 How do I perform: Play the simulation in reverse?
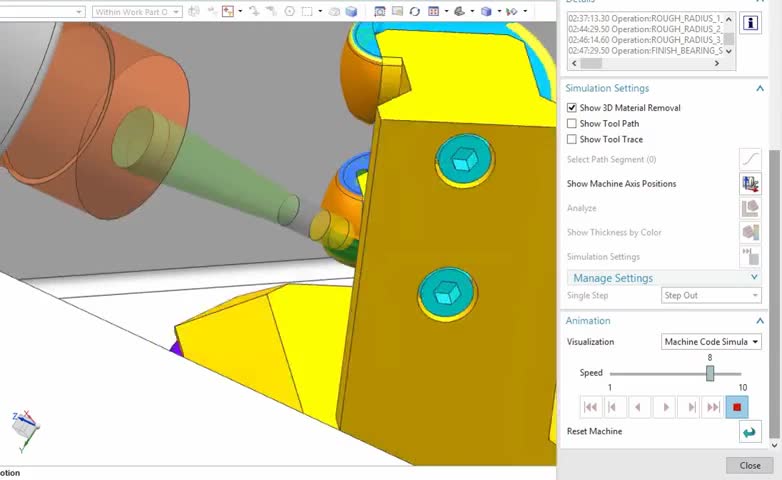coord(638,407)
